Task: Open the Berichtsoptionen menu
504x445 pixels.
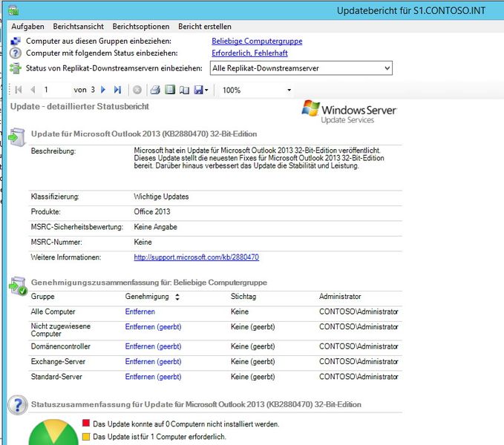Action: (x=141, y=26)
